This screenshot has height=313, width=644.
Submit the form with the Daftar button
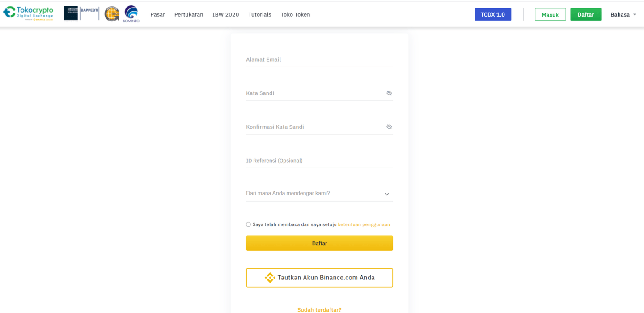[319, 243]
